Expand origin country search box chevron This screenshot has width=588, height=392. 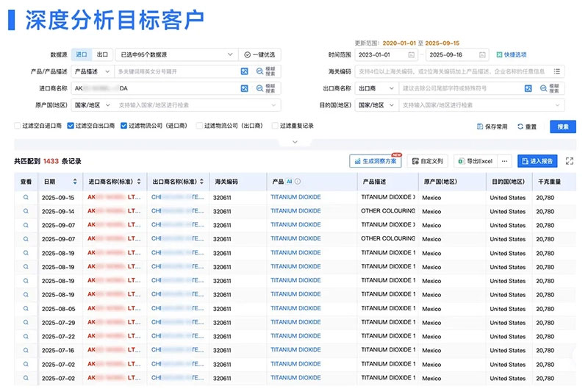[x=273, y=105]
